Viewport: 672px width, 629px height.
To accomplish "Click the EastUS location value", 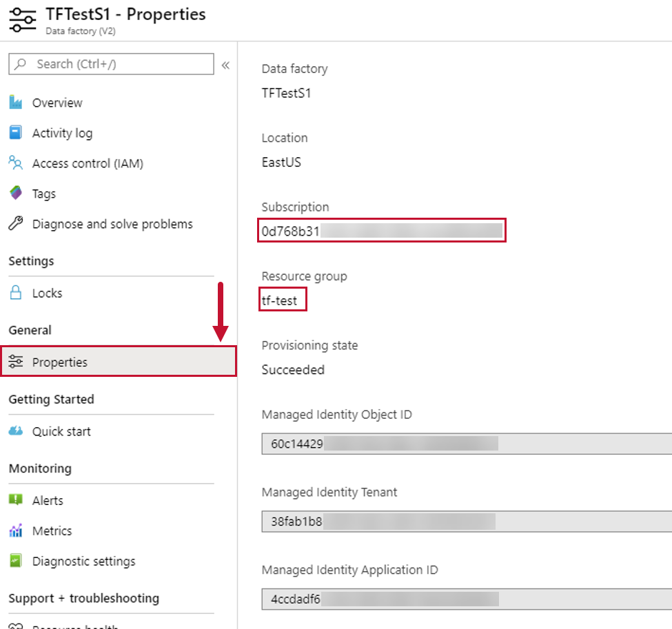I will [x=282, y=162].
